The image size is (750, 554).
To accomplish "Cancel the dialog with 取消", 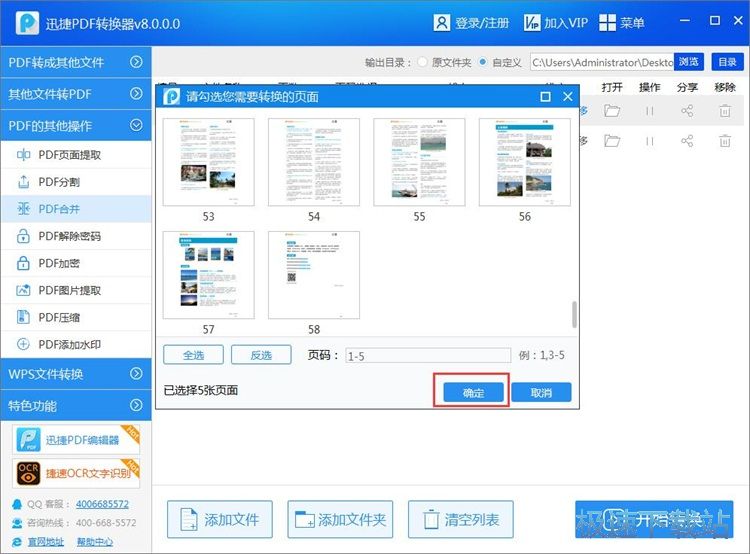I will [541, 393].
